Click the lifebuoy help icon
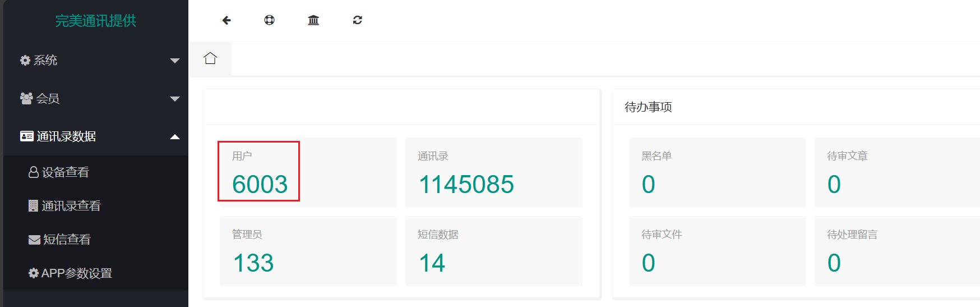The image size is (980, 307). click(270, 20)
